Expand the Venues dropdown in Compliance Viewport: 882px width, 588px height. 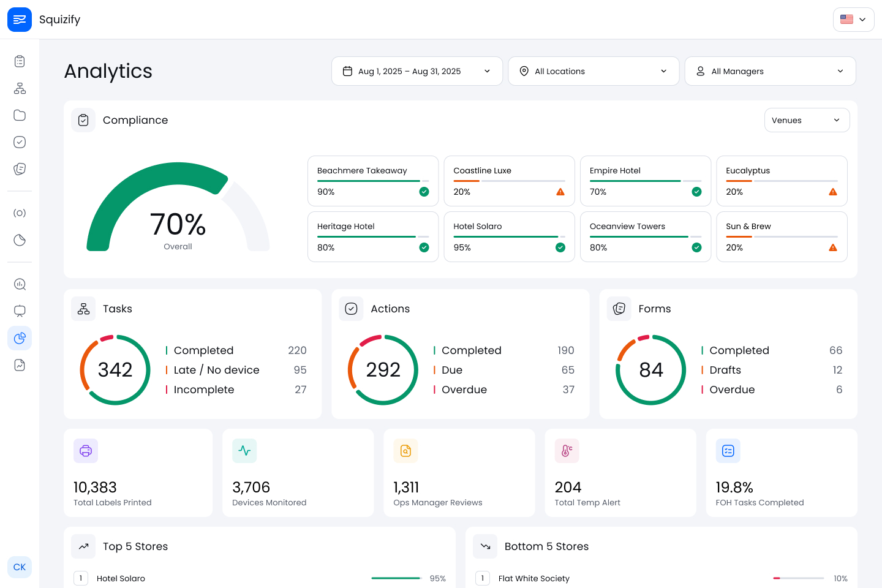[807, 120]
